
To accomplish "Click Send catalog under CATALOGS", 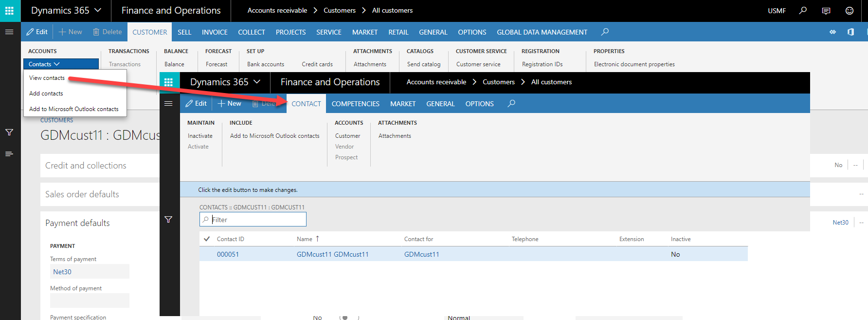I will (x=424, y=64).
